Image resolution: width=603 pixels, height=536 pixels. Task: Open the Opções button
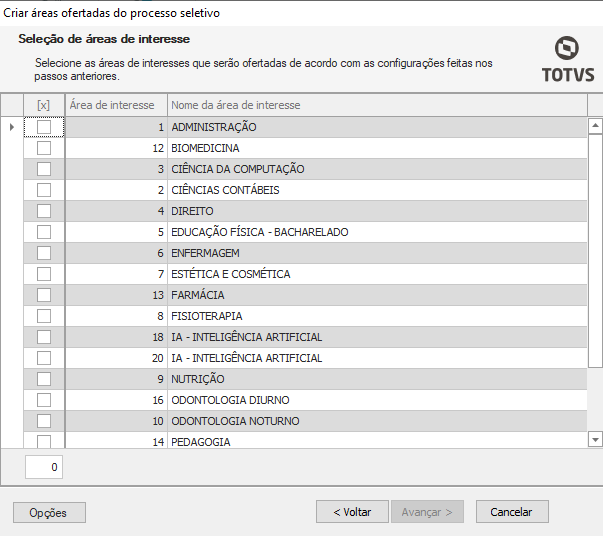[x=49, y=512]
